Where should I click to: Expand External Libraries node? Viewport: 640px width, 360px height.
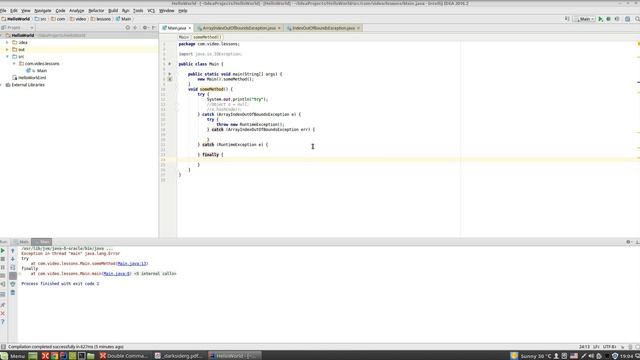pos(2,85)
